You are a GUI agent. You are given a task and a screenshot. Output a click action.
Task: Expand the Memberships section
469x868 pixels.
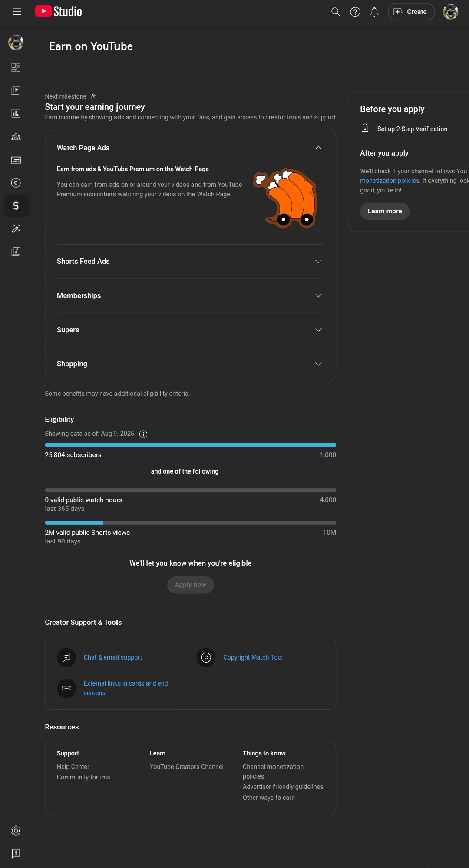pos(318,296)
